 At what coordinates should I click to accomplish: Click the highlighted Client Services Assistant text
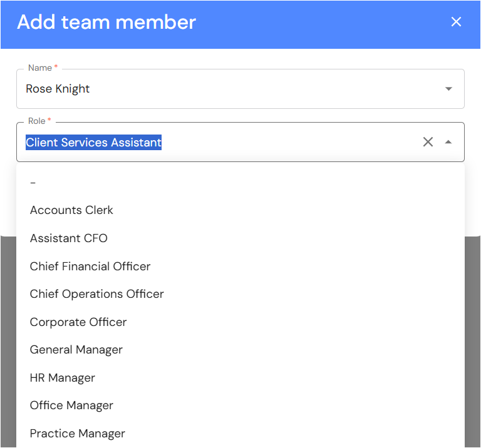(x=93, y=142)
